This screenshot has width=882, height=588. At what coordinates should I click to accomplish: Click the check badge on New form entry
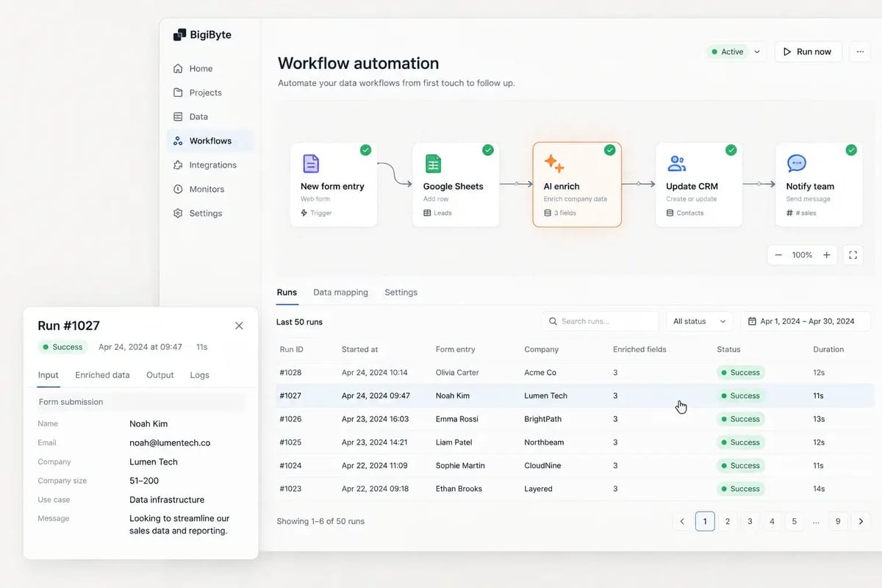(365, 150)
